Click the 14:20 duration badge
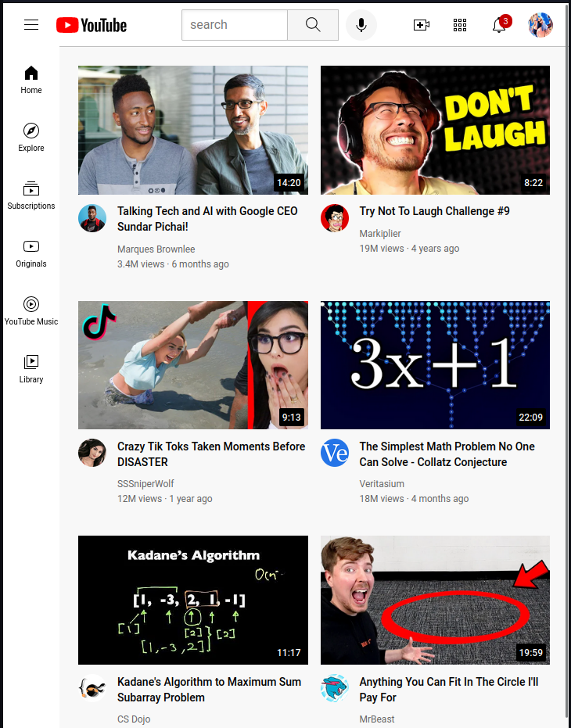Viewport: 571px width, 728px height. coord(289,182)
